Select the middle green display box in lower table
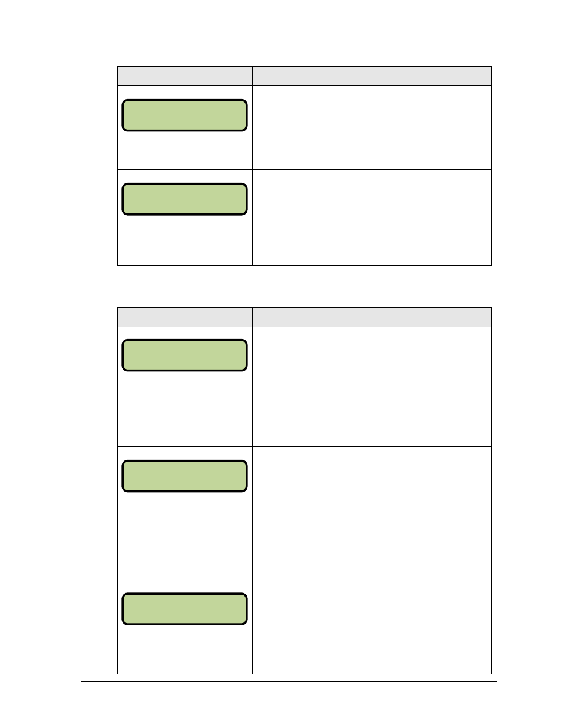Image resolution: width=562 pixels, height=728 pixels. pyautogui.click(x=184, y=476)
